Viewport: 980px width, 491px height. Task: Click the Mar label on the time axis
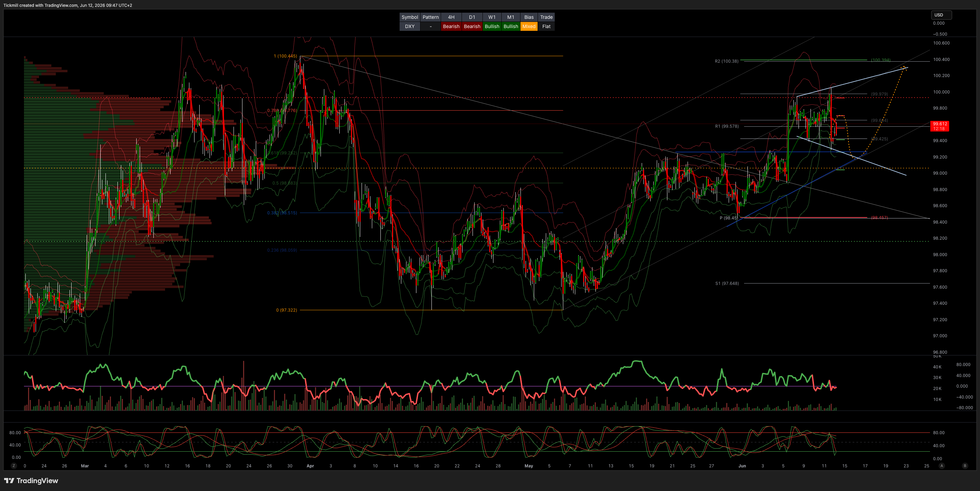[x=85, y=466]
